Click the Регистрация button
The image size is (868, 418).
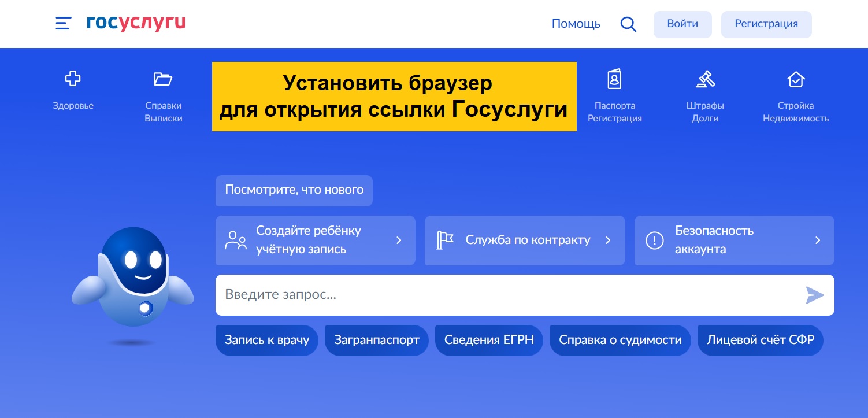pyautogui.click(x=766, y=24)
